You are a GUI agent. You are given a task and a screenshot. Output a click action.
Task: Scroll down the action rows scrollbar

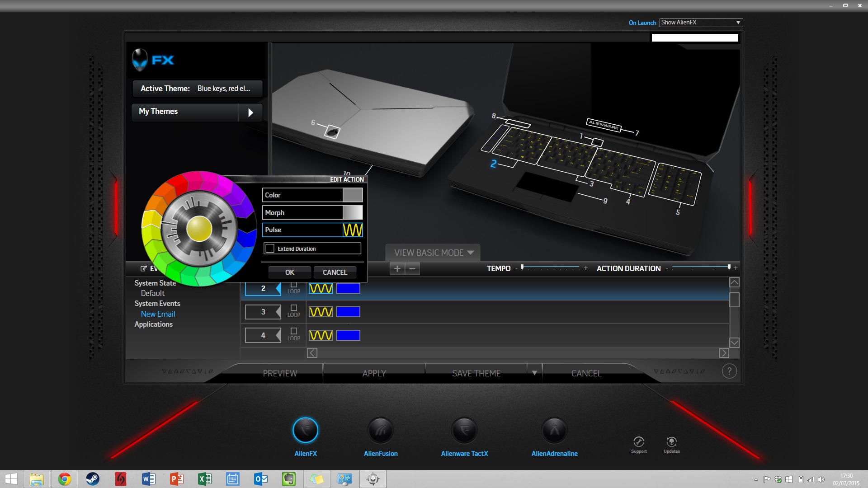pos(734,343)
